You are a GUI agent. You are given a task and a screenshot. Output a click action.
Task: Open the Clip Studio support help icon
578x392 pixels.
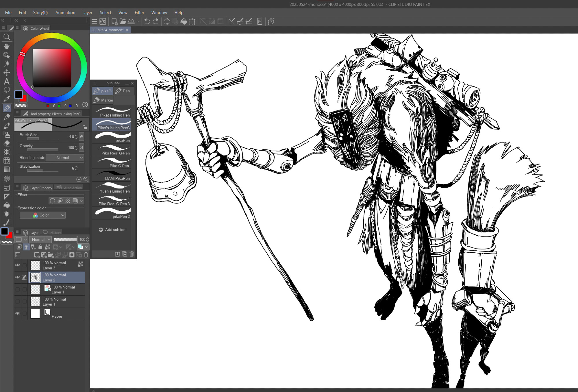coord(271,21)
